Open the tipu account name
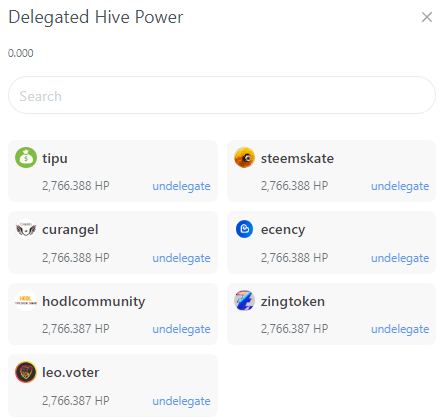 pos(55,159)
